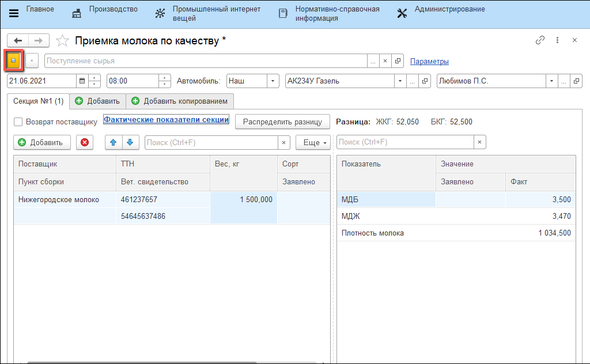Click the red delete row icon
Screen dimensions: 590x364
click(x=85, y=142)
